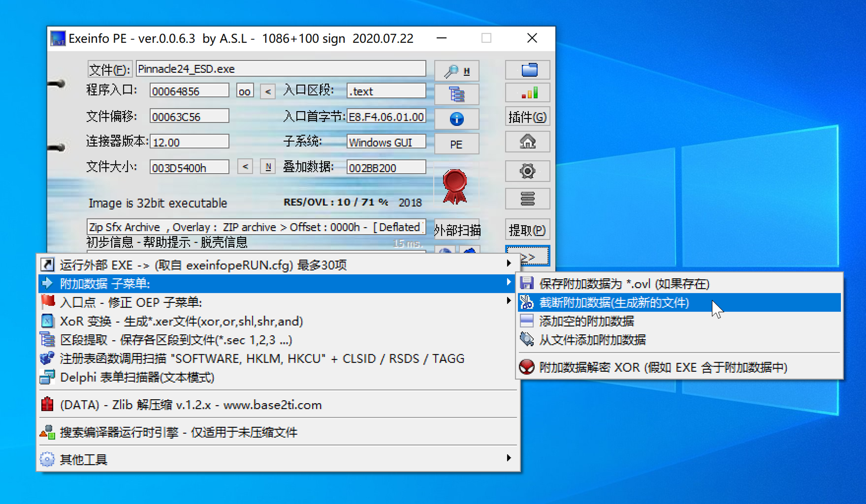This screenshot has width=866, height=504.
Task: Click the 提取(P) extract button
Action: (x=527, y=230)
